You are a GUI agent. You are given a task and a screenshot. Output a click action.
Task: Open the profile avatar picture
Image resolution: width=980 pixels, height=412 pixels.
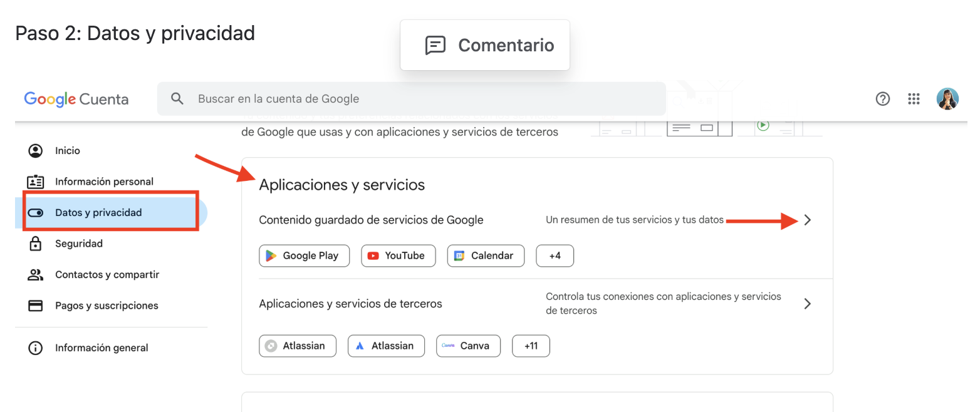pos(947,99)
